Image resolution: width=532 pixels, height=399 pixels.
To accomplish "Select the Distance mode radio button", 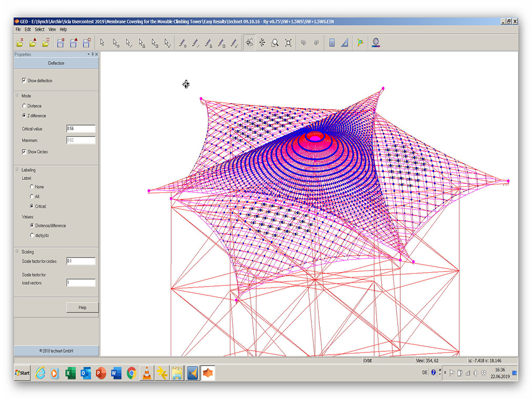I will pos(24,106).
